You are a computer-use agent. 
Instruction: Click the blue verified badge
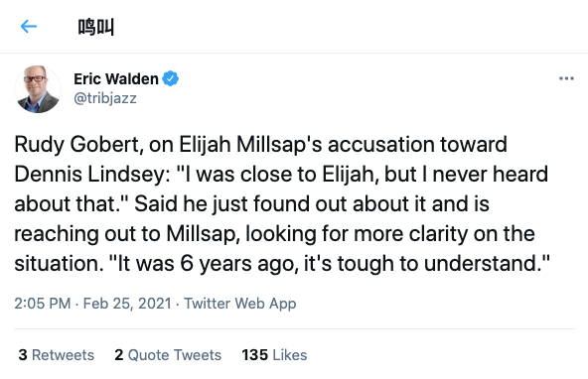pos(170,78)
